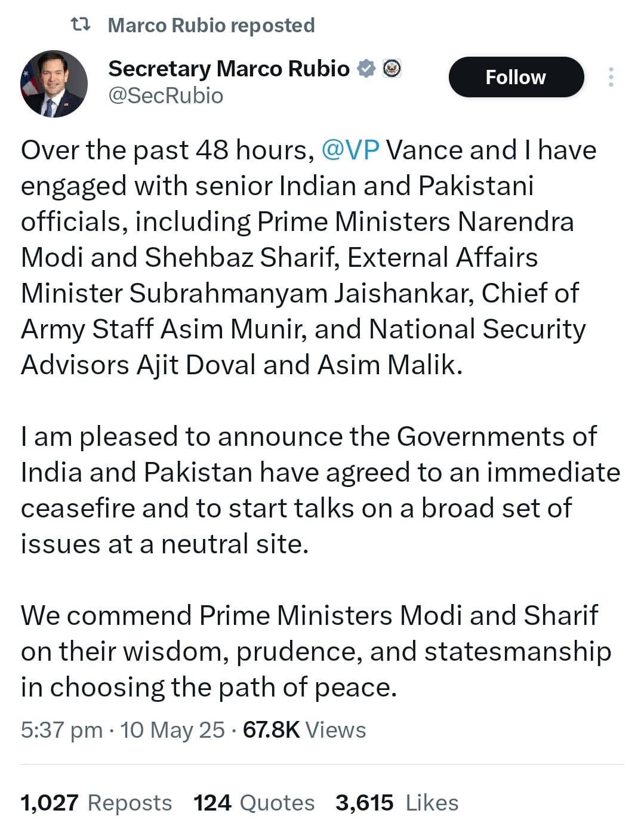The image size is (644, 838).
Task: View the 3,615 Likes list
Action: (397, 803)
